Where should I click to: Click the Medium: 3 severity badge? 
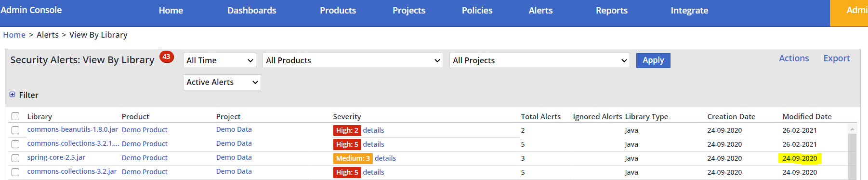[353, 158]
